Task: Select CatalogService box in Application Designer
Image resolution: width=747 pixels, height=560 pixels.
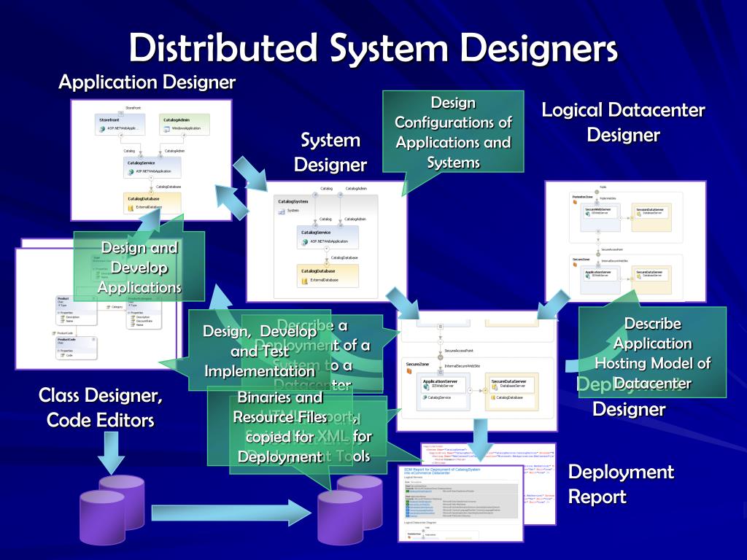Action: [x=152, y=168]
